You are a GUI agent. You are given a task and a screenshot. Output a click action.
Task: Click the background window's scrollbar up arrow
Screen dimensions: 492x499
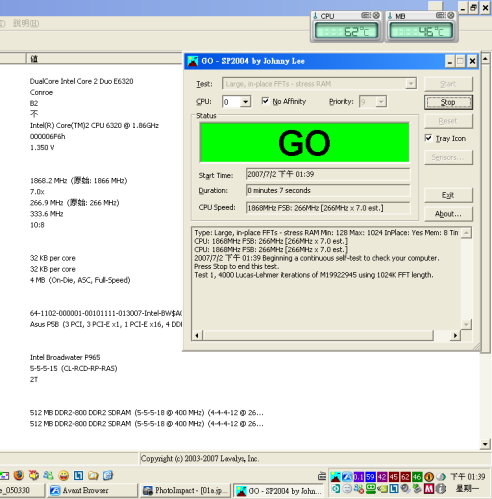pos(485,59)
